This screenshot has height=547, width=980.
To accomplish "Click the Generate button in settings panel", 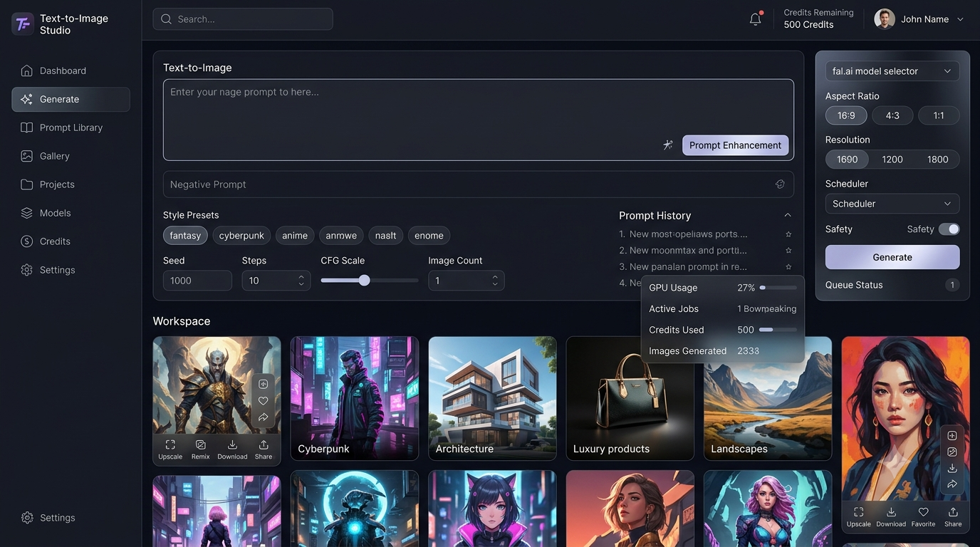I will tap(892, 257).
